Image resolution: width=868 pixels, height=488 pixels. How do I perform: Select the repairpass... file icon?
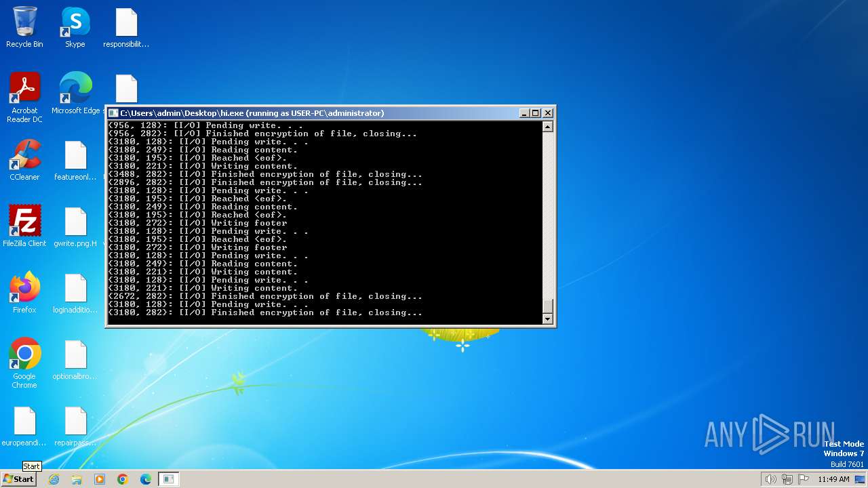75,426
